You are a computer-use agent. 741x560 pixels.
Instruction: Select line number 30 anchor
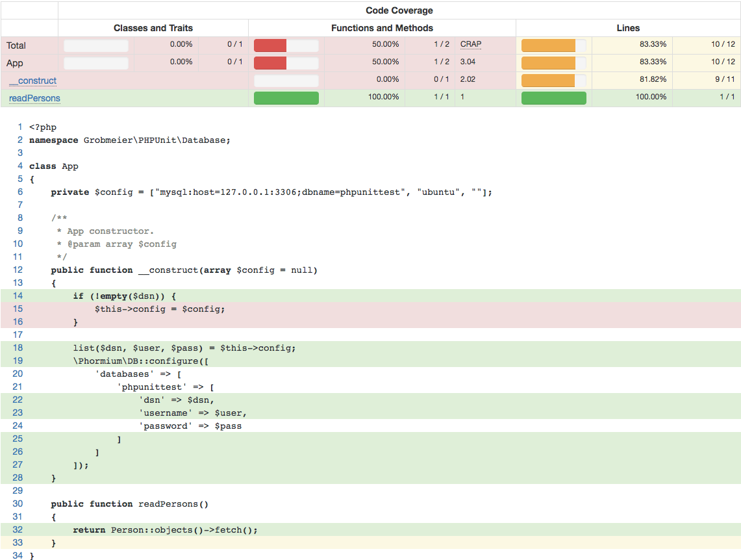pos(18,503)
